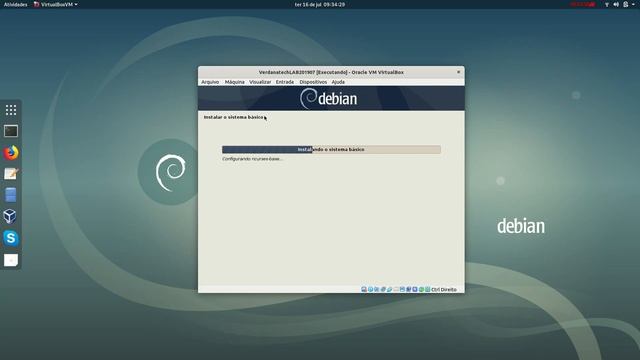Open the Entrada menu
Screen dimensions: 640x360
(x=284, y=82)
